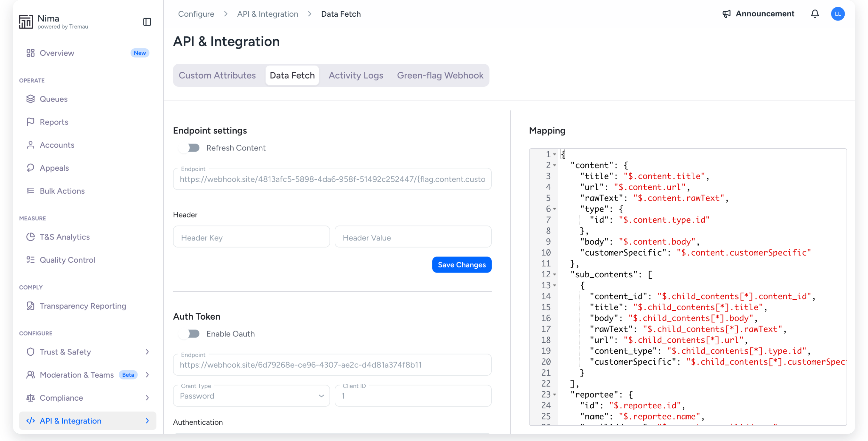Open T&S Analytics from the sidebar
868x441 pixels.
click(x=88, y=237)
